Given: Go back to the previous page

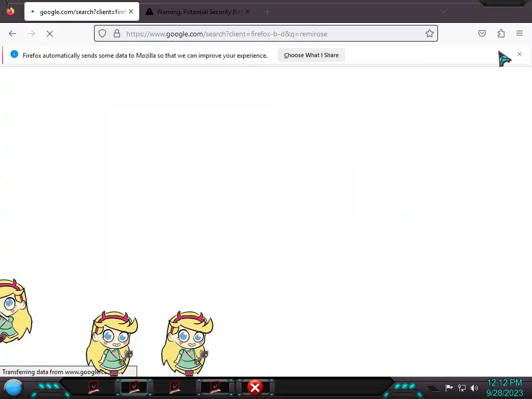Looking at the screenshot, I should click(12, 34).
